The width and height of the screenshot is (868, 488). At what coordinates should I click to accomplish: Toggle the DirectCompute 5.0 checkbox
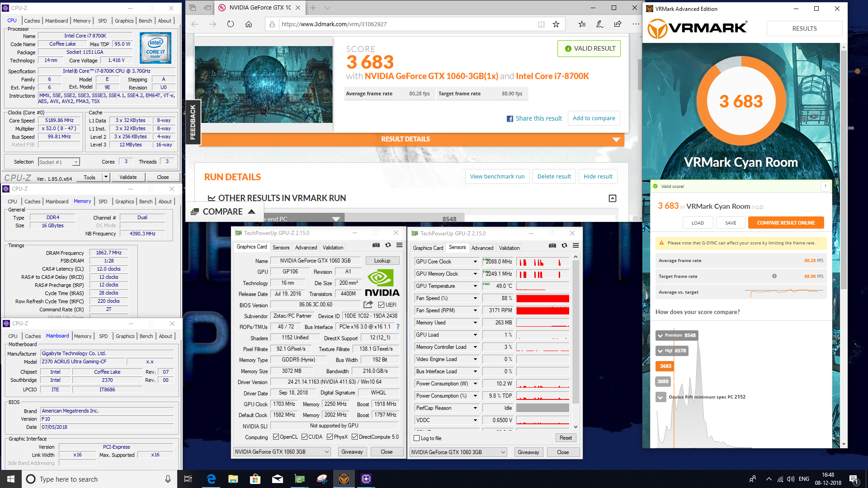[355, 437]
